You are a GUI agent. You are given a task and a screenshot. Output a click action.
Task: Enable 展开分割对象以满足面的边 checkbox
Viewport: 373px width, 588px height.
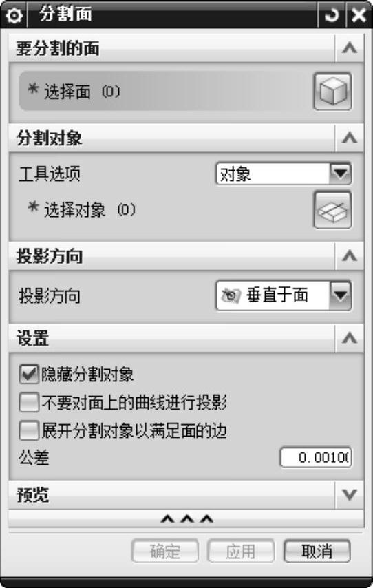coord(29,430)
